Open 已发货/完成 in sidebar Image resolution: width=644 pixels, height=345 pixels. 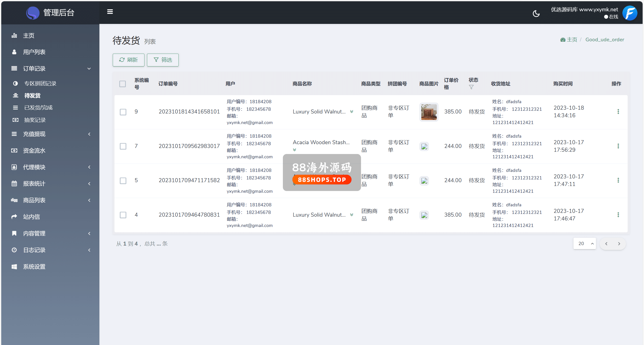click(38, 107)
